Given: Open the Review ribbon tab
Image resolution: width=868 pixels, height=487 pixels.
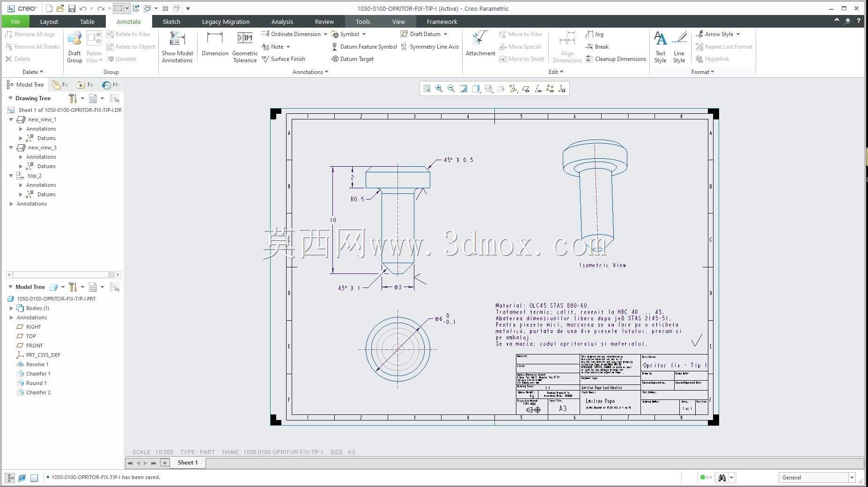Looking at the screenshot, I should 324,22.
